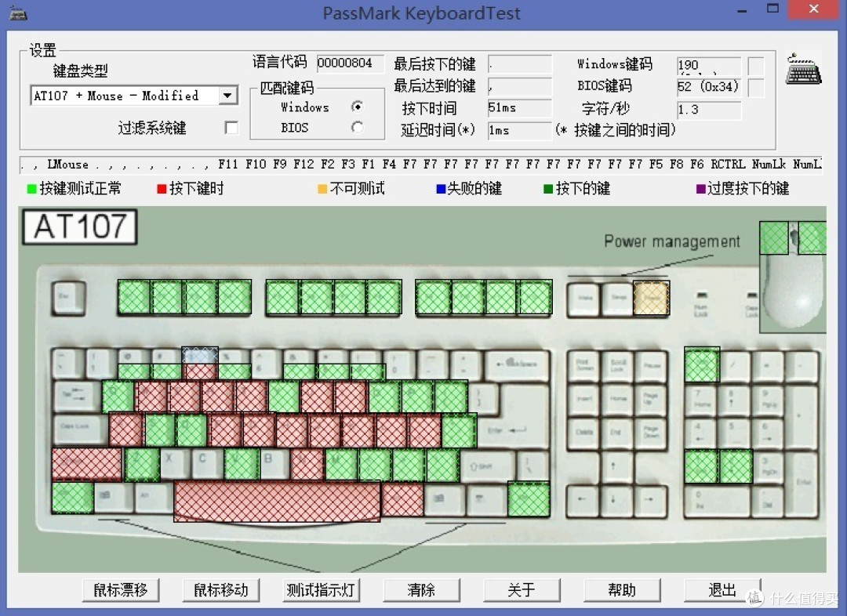This screenshot has height=616, width=847.
Task: Click the Backspace key on the keyboard image
Action: click(x=518, y=364)
